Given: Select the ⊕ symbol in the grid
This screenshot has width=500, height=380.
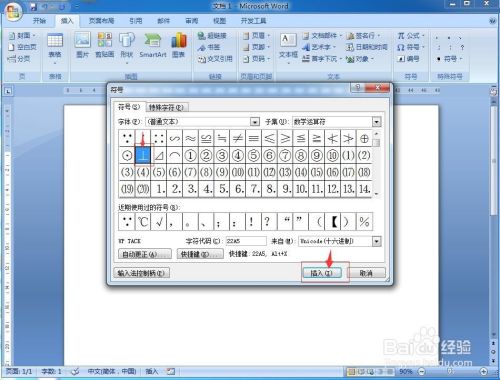Looking at the screenshot, I should [x=364, y=138].
